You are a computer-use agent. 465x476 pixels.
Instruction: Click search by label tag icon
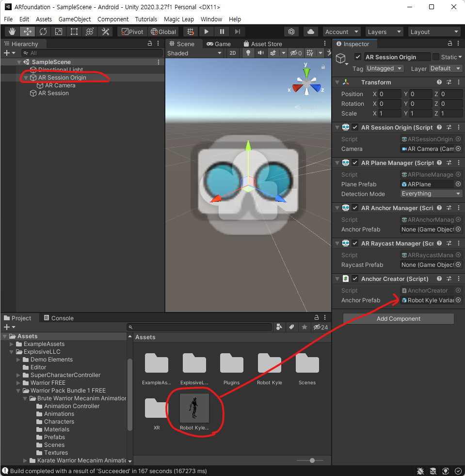click(291, 327)
